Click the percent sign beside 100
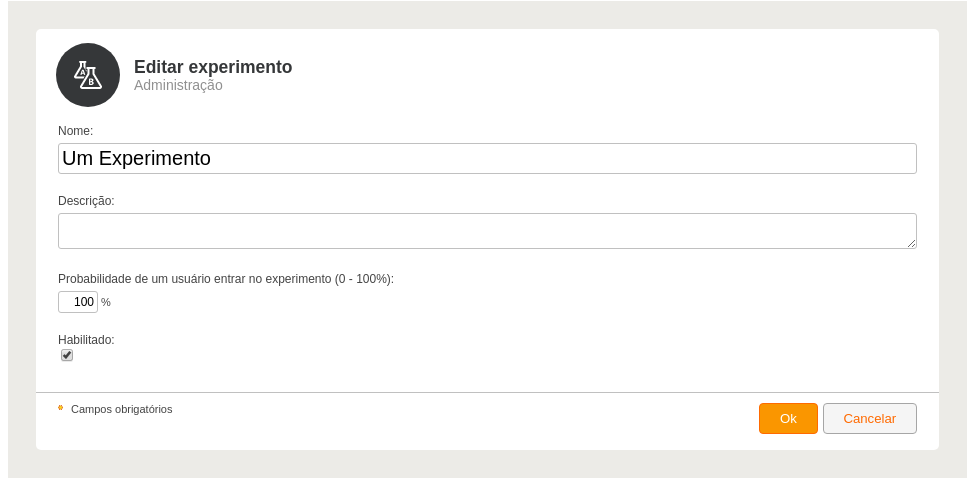This screenshot has width=975, height=487. click(x=106, y=302)
